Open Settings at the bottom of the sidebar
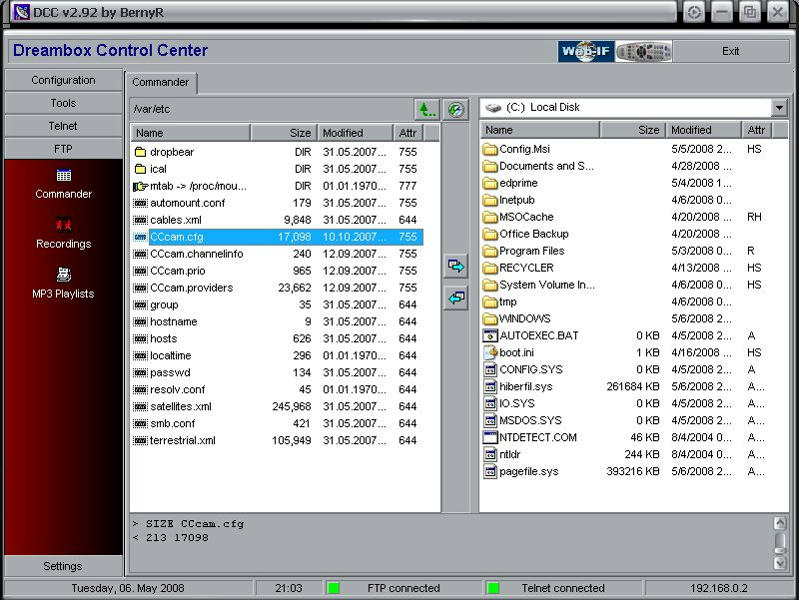This screenshot has width=799, height=600. pos(63,566)
